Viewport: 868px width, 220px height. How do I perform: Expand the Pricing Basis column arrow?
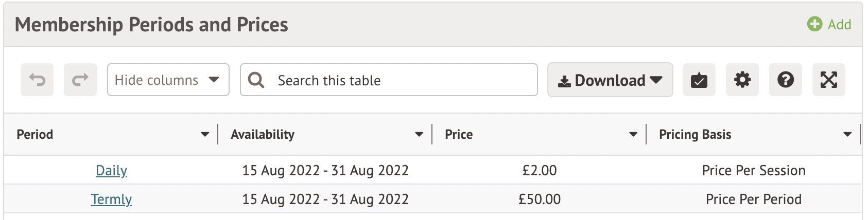(847, 135)
